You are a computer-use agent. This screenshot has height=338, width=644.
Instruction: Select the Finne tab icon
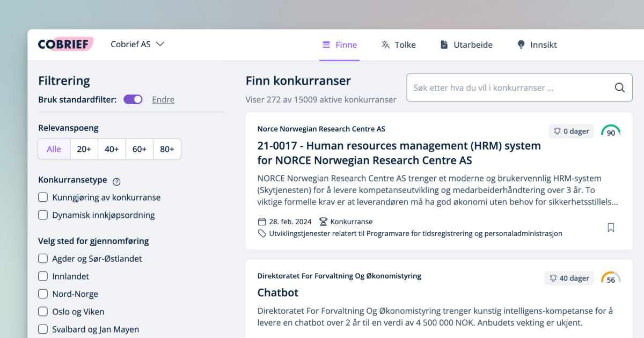click(x=325, y=45)
